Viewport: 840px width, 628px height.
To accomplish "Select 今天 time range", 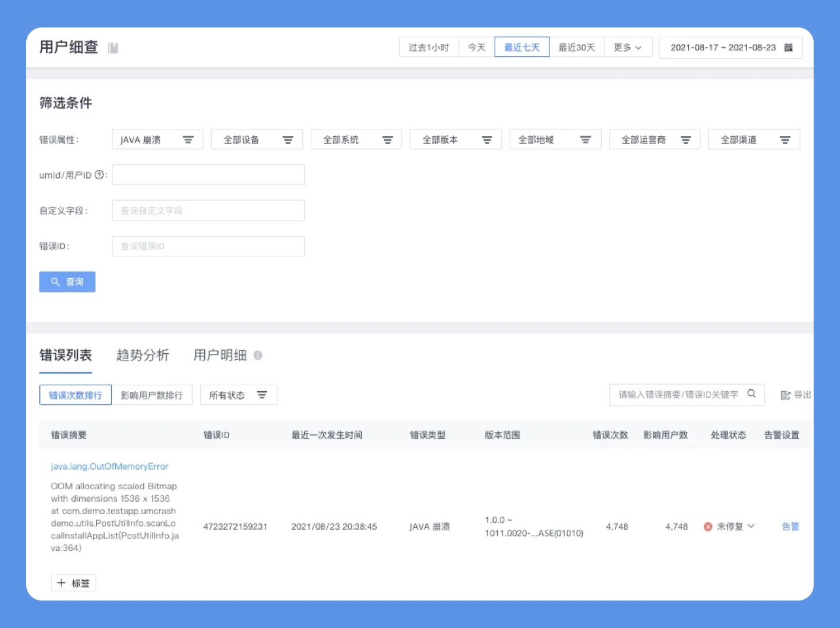I will [476, 48].
